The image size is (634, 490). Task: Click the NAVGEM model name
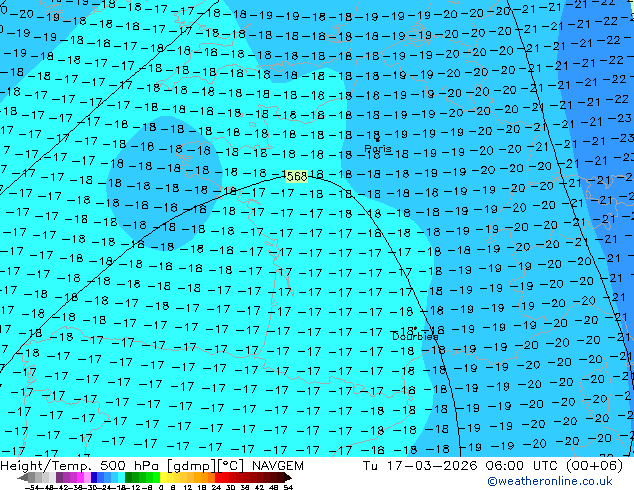(x=278, y=466)
